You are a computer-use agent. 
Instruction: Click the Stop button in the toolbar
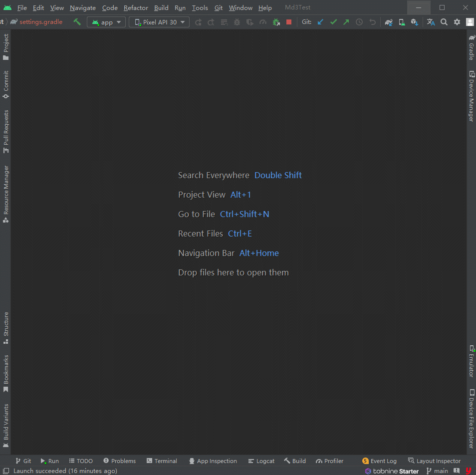[x=289, y=22]
